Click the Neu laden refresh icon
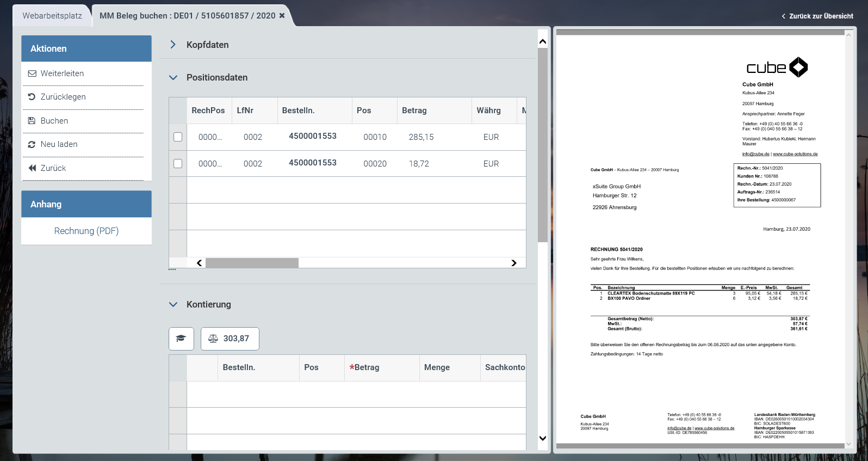868x461 pixels. pos(32,144)
